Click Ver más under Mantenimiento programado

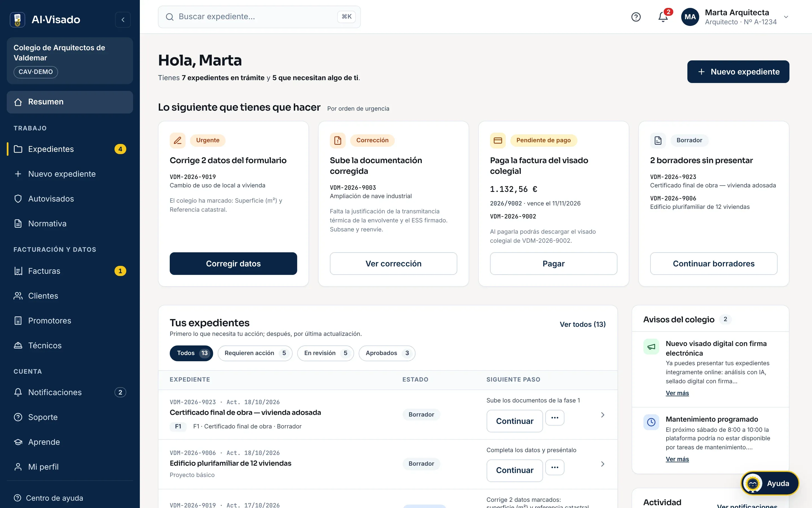tap(677, 459)
